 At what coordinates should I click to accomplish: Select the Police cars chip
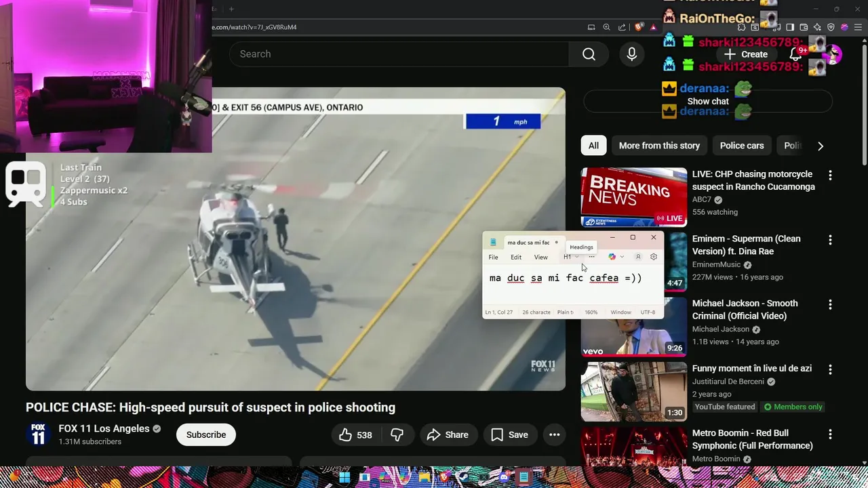point(742,146)
